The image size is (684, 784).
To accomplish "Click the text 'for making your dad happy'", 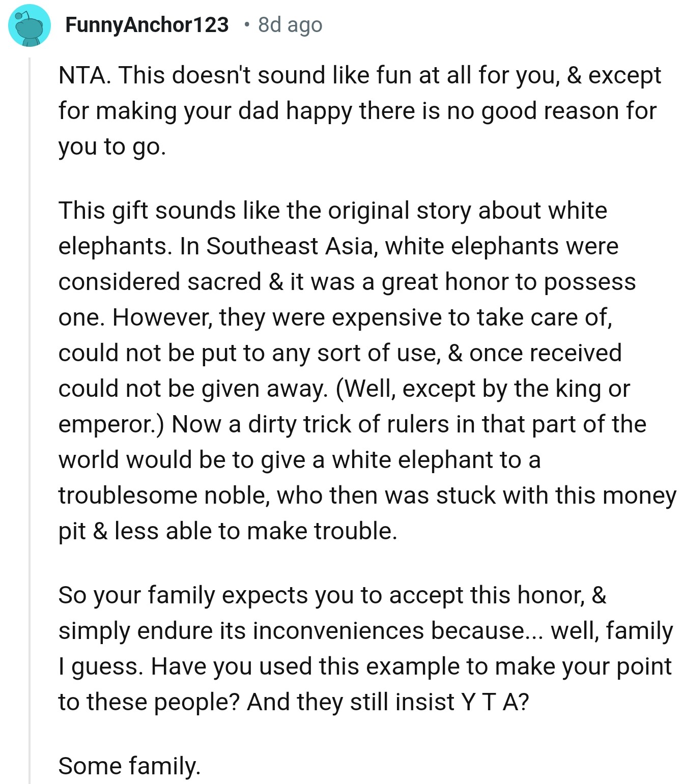I will (205, 111).
